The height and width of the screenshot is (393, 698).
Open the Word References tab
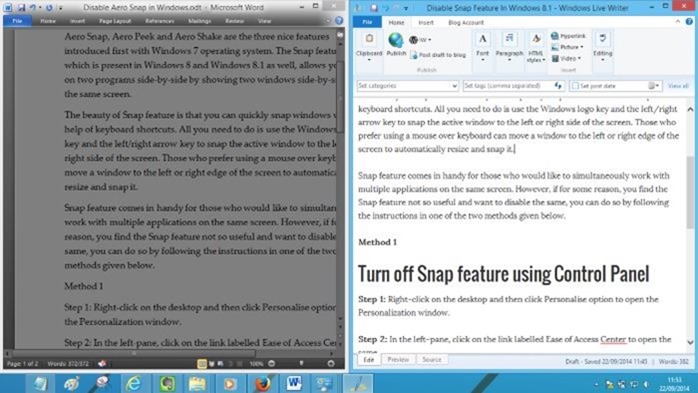pyautogui.click(x=159, y=21)
